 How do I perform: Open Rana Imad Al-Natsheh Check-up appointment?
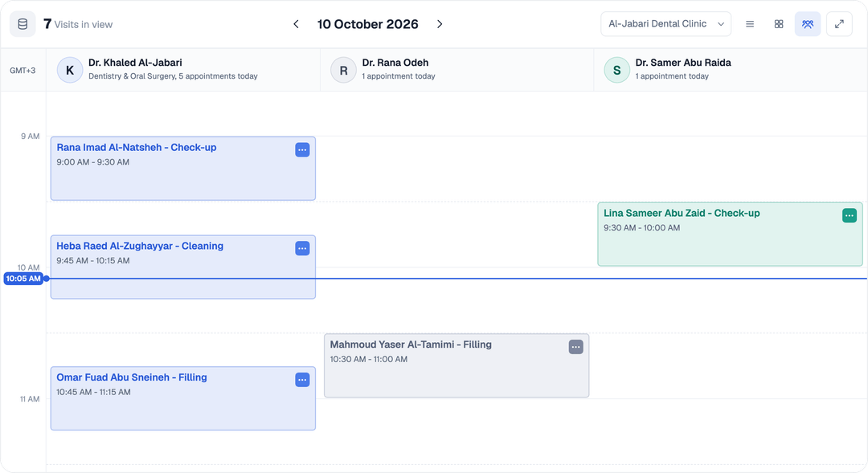tap(183, 169)
